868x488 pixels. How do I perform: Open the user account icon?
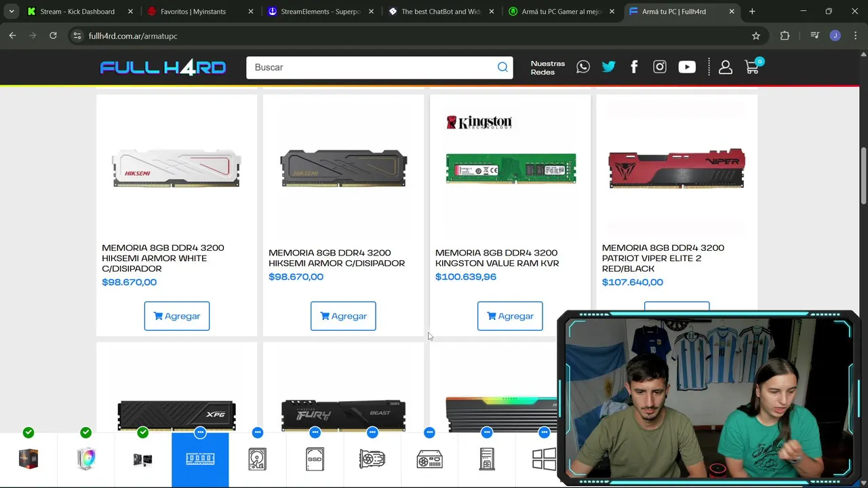pos(726,67)
